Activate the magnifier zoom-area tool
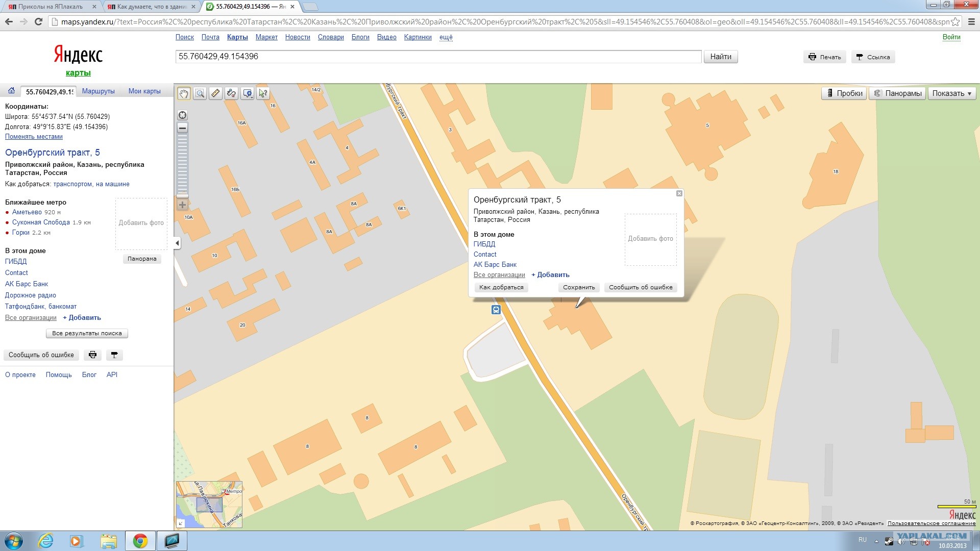Viewport: 980px width, 551px height. [x=200, y=93]
